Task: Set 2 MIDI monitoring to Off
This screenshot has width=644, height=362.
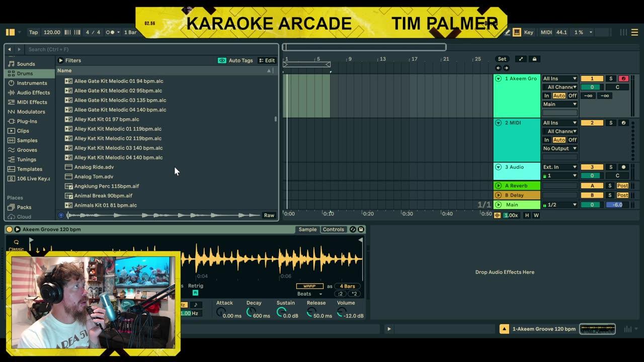Action: (572, 140)
